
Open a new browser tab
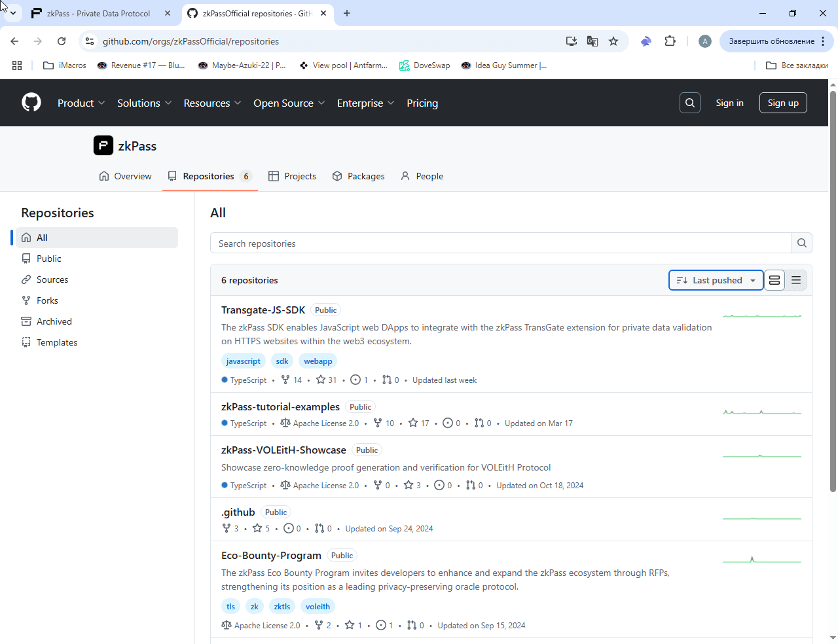[347, 13]
